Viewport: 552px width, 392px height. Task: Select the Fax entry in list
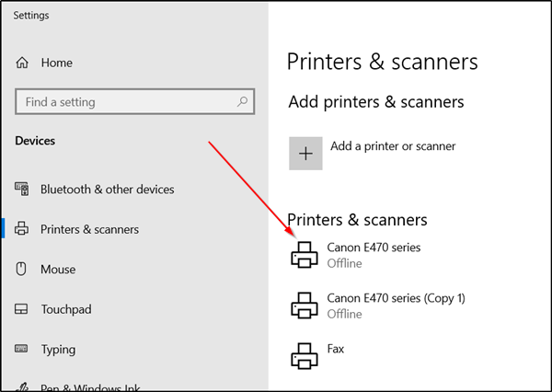coord(336,350)
